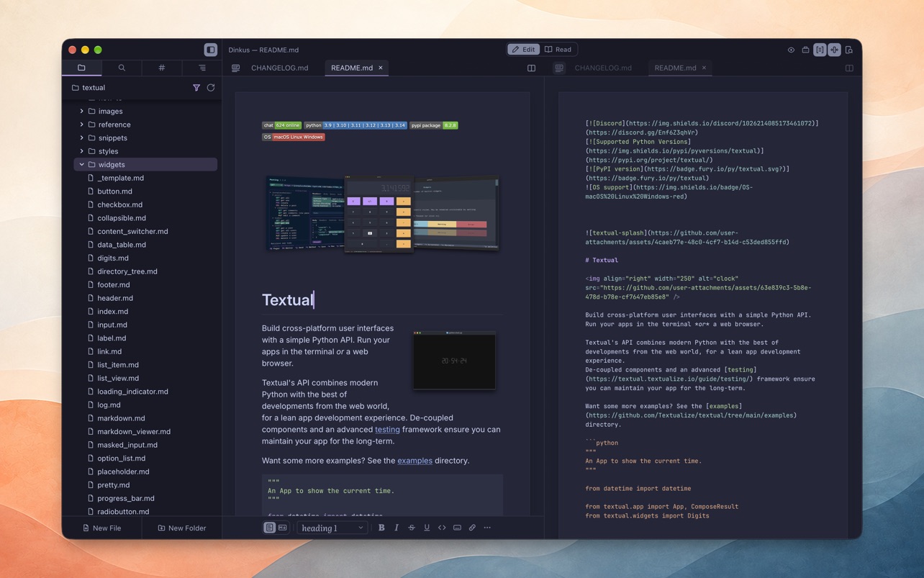Image resolution: width=924 pixels, height=578 pixels.
Task: Toggle the sidebar panel button
Action: tap(211, 50)
